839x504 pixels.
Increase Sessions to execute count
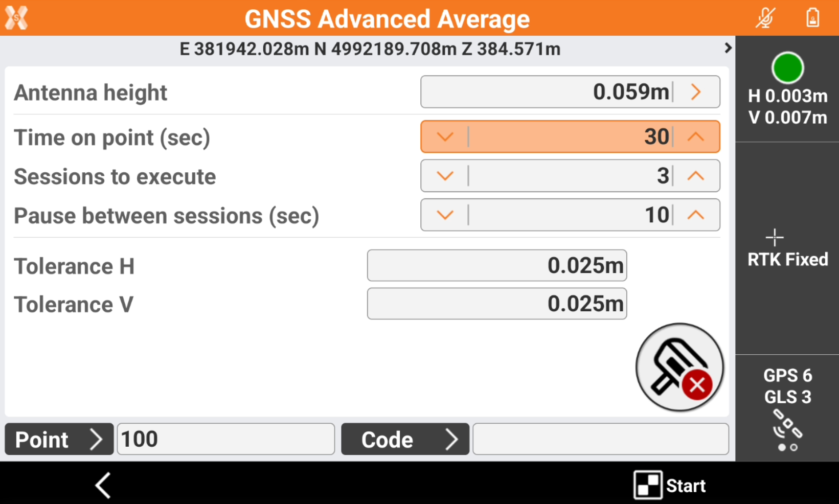696,176
